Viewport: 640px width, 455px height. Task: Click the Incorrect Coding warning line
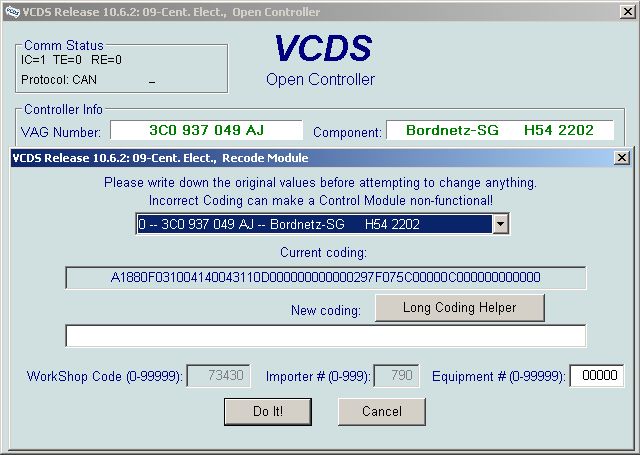321,201
